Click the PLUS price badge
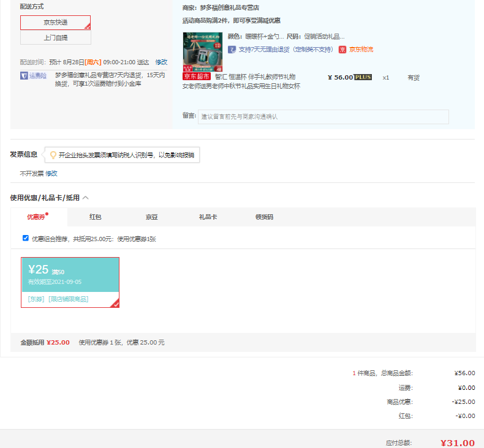 [x=363, y=77]
